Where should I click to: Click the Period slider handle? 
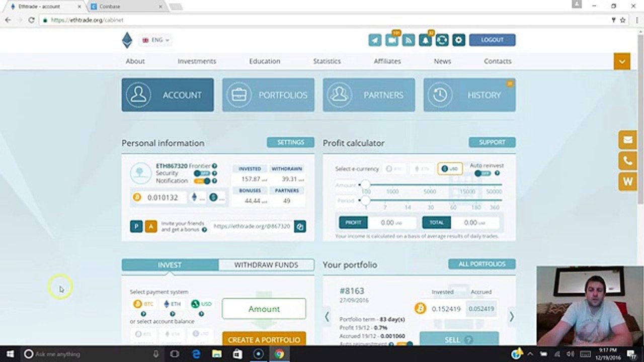366,201
